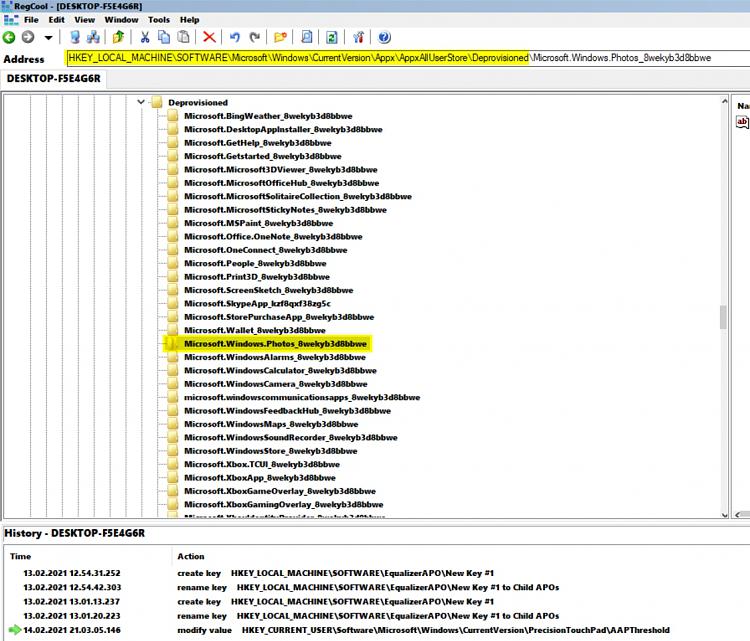Select the Microsoft.ScreenSketch key

tap(268, 290)
